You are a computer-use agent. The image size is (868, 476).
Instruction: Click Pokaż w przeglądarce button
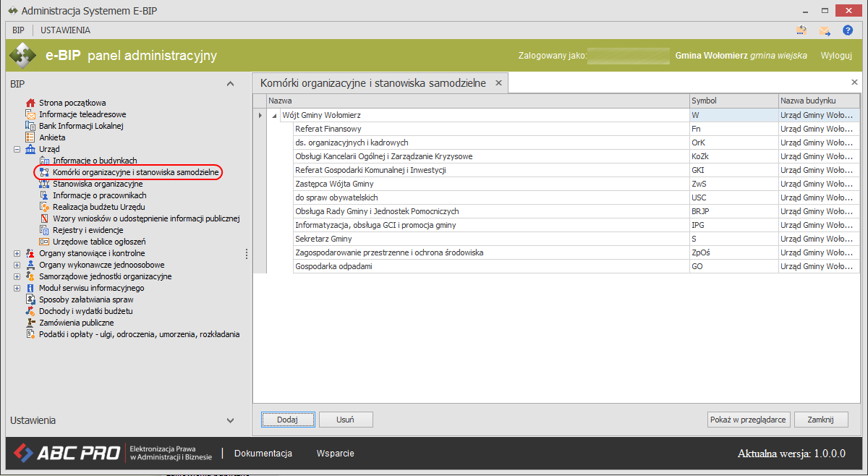coord(749,420)
